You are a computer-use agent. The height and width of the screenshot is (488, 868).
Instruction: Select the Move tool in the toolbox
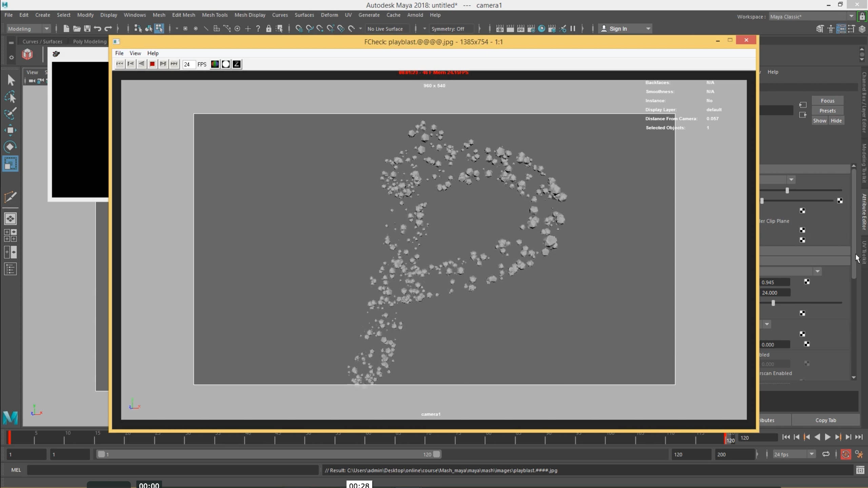10,130
